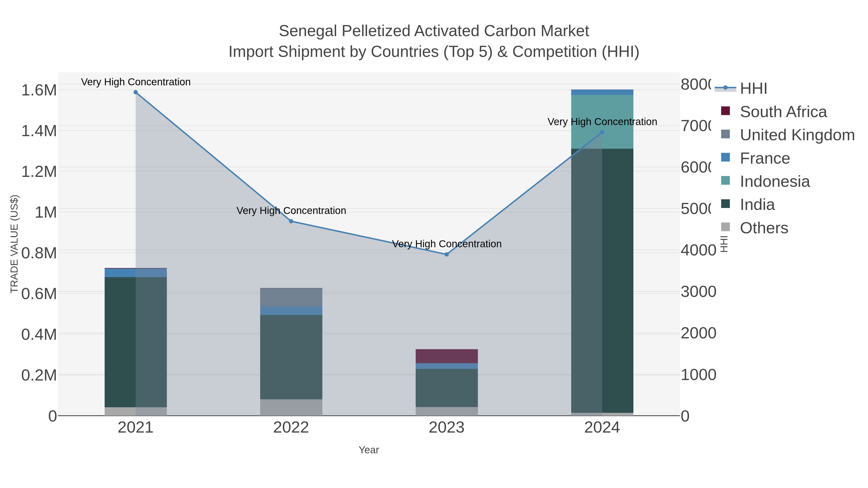
Task: Select the 2023 HHI data point
Action: [447, 254]
